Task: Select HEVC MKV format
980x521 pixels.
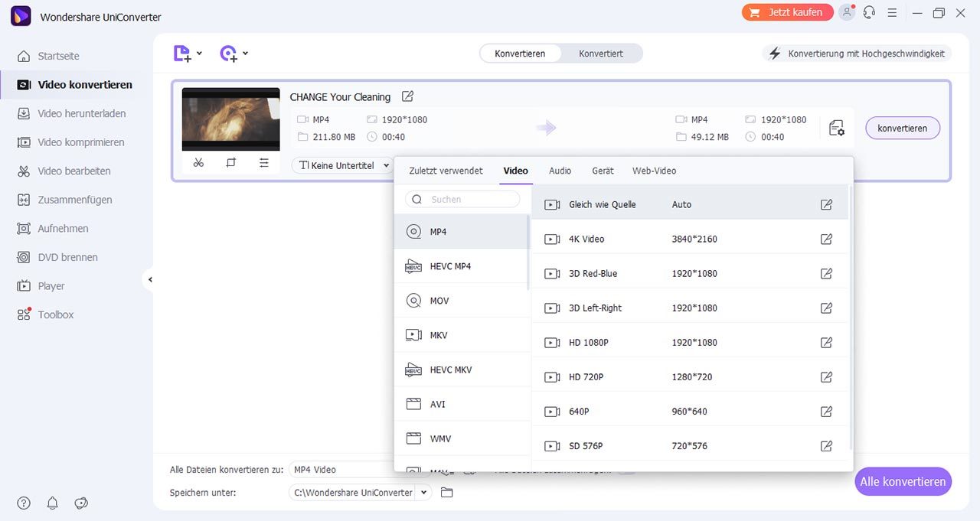Action: tap(461, 370)
